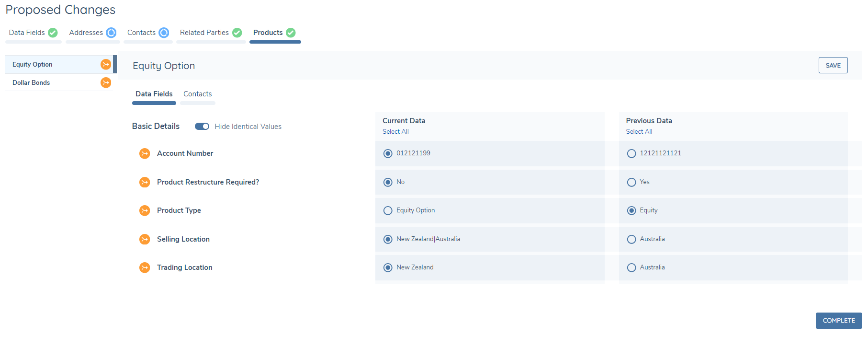868x337 pixels.
Task: Click the SAVE button
Action: point(833,65)
